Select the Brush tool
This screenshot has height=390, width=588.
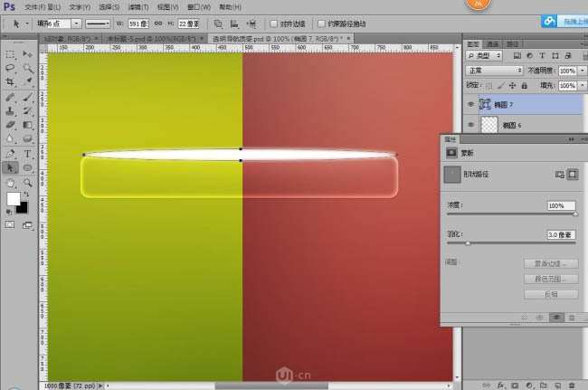[x=27, y=97]
